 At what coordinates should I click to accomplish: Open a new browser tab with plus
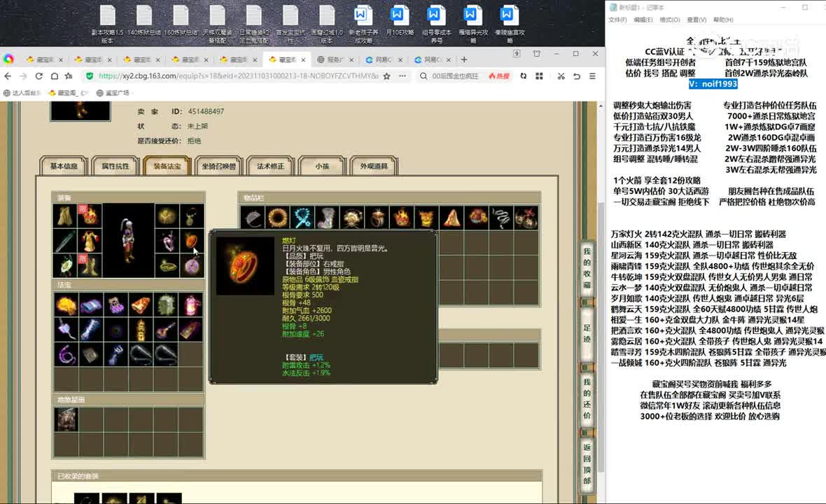(464, 59)
